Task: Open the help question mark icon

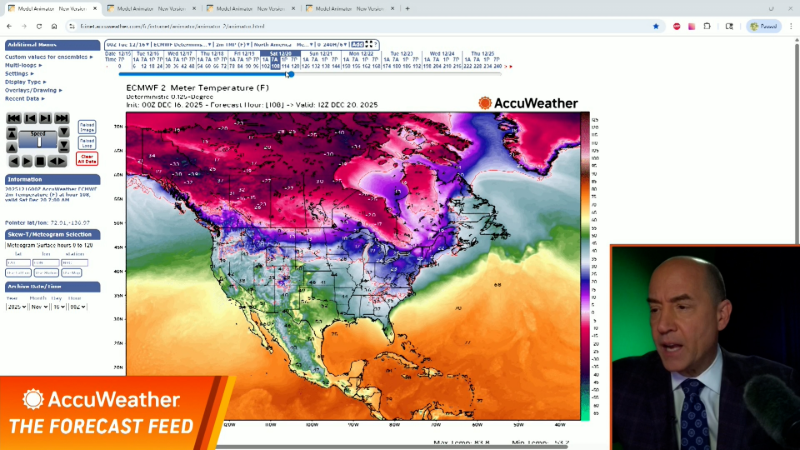Action: 376,45
